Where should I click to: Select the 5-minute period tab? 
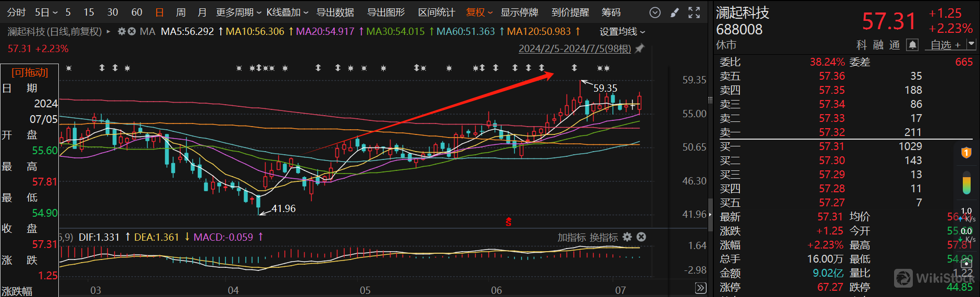point(68,13)
